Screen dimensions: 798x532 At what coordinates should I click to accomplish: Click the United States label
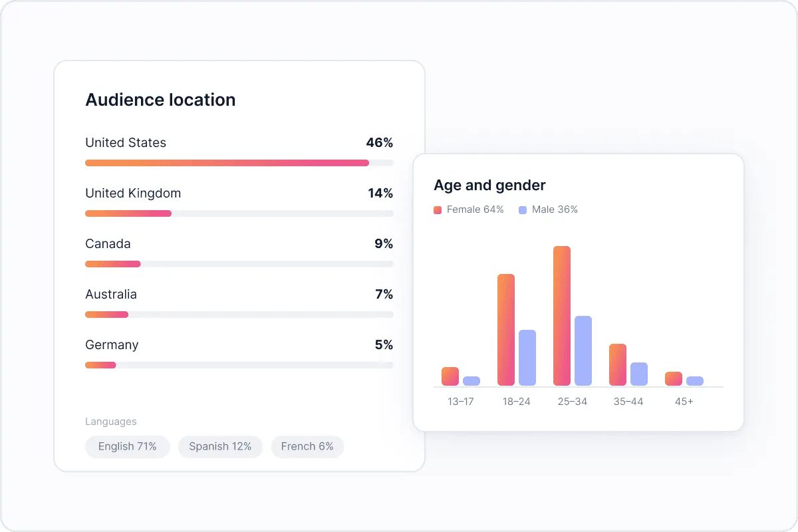coord(126,142)
